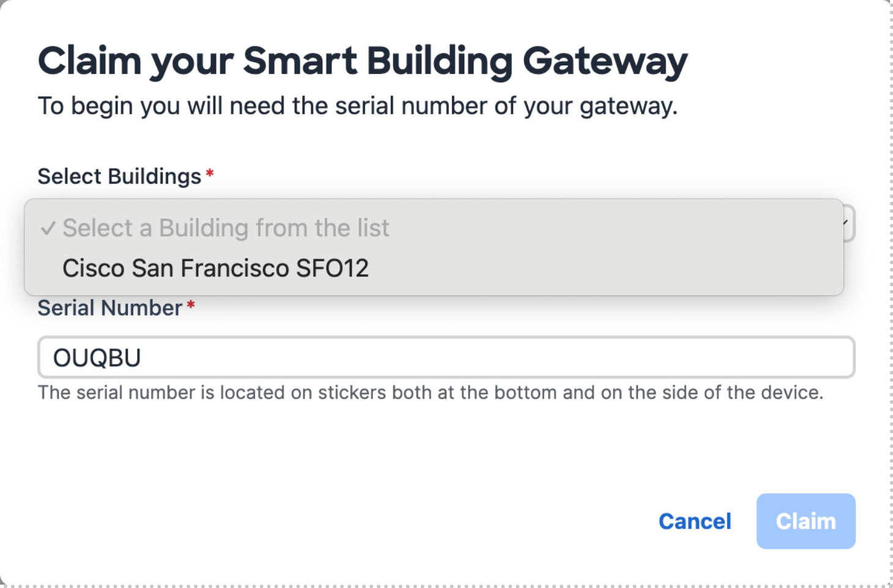The image size is (893, 588).
Task: Click the word 'Gateway' in the dialog title
Action: tap(605, 62)
